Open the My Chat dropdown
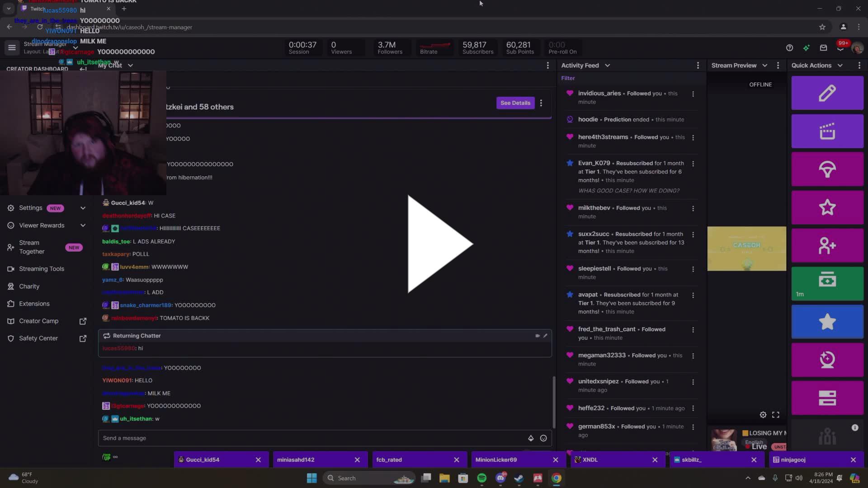Image resolution: width=868 pixels, height=488 pixels. pos(130,66)
